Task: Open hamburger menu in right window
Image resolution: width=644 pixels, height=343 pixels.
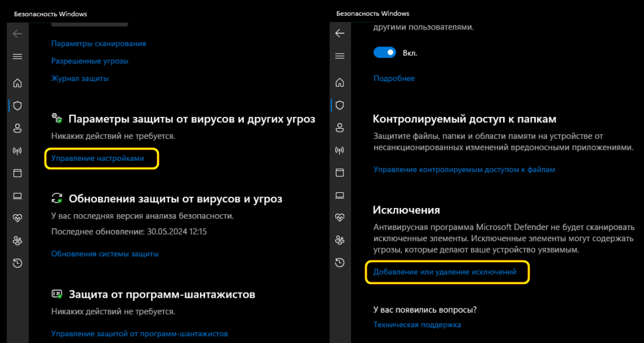Action: pyautogui.click(x=340, y=56)
